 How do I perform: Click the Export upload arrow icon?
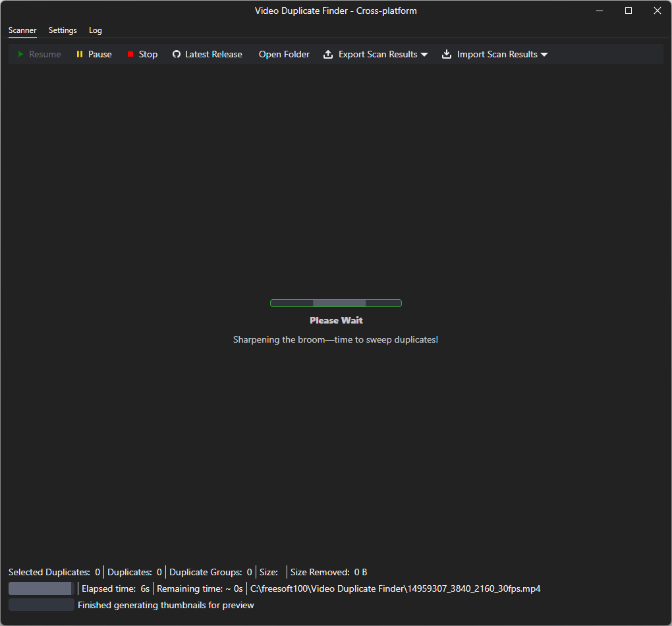point(328,55)
